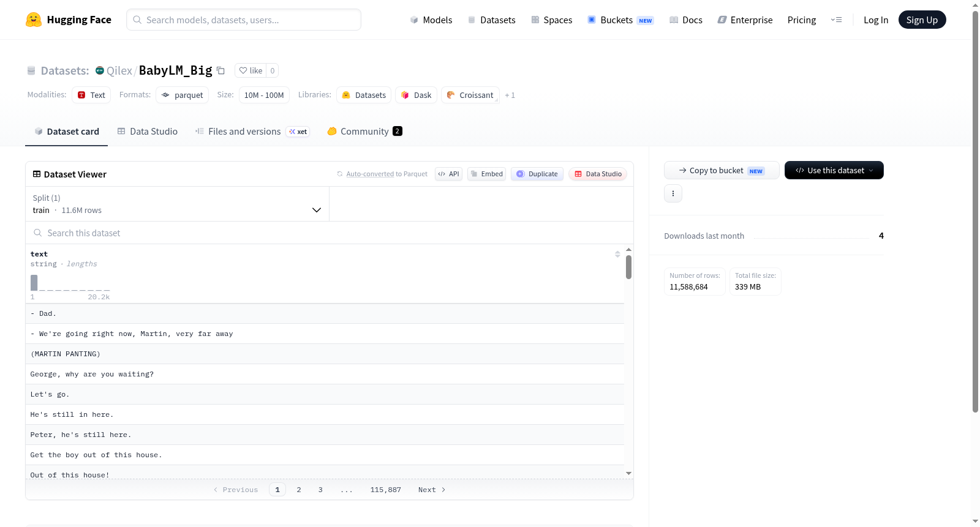Go to Spaces in navigation
Image resolution: width=980 pixels, height=527 pixels.
click(552, 20)
